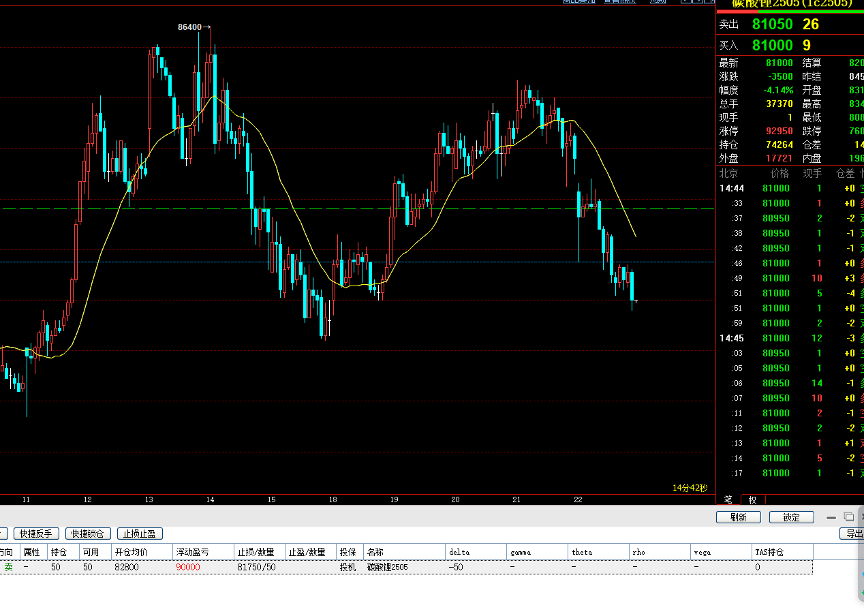The width and height of the screenshot is (864, 616).
Task: Click the 卖出 ask price 81050
Action: [772, 25]
